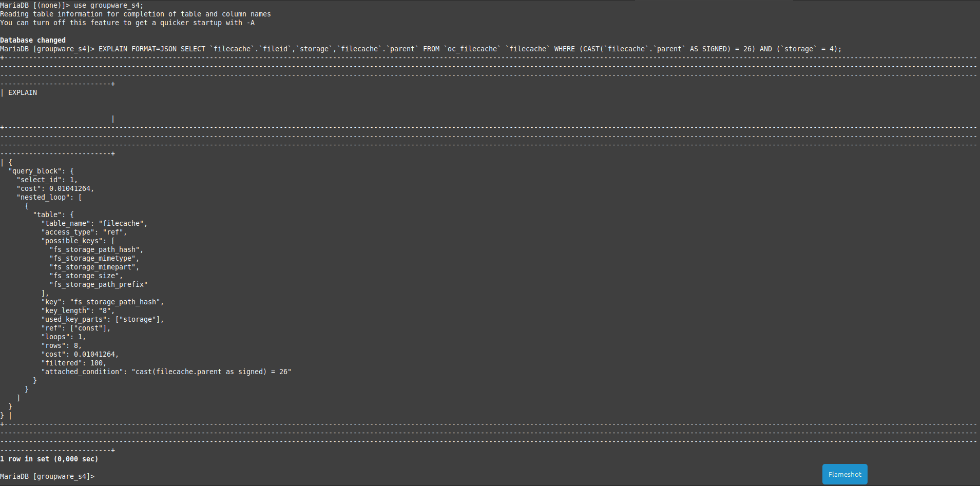Click the "fs_storage_mimepart" entry

click(x=94, y=267)
